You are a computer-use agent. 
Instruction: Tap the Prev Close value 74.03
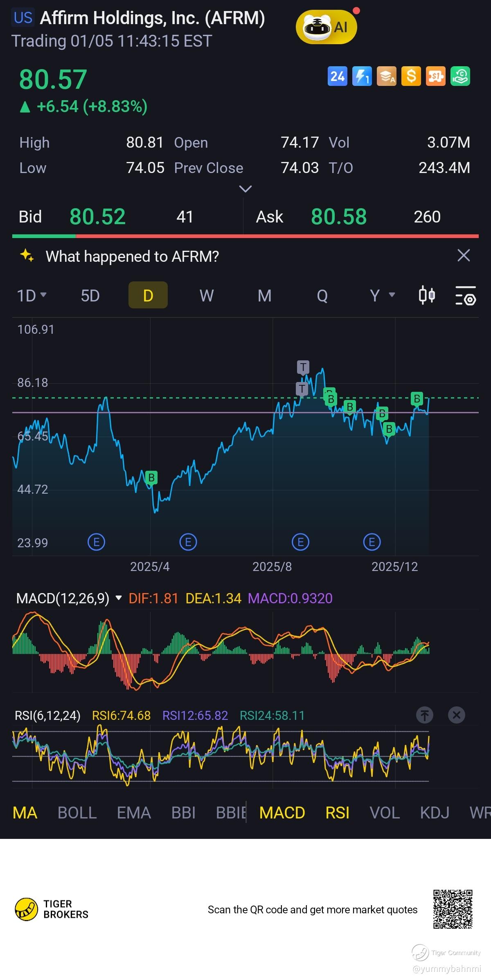300,168
